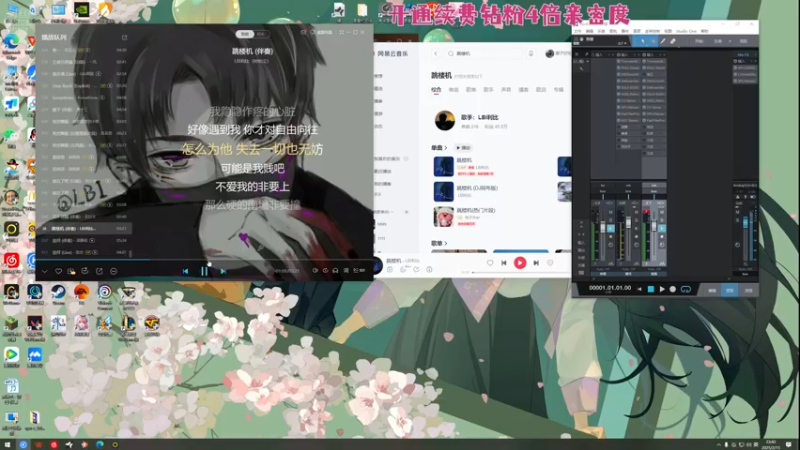Image resolution: width=800 pixels, height=450 pixels.
Task: Switch to 专辑 tab in search results
Action: pos(559,89)
